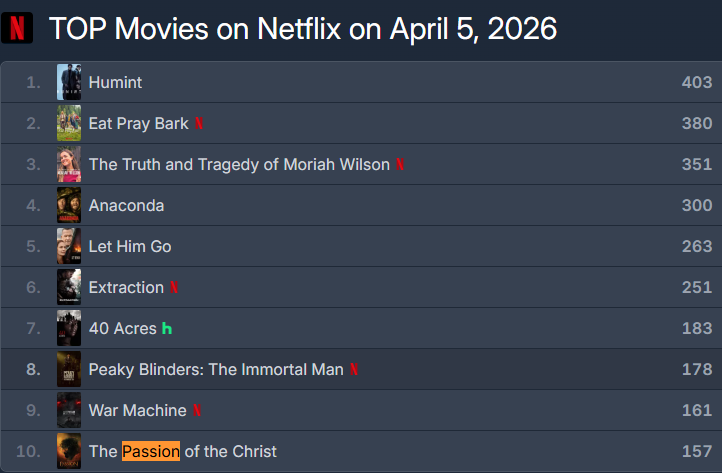Open the Eat Pray Bark poster thumbnail
This screenshot has height=473, width=722.
(69, 123)
